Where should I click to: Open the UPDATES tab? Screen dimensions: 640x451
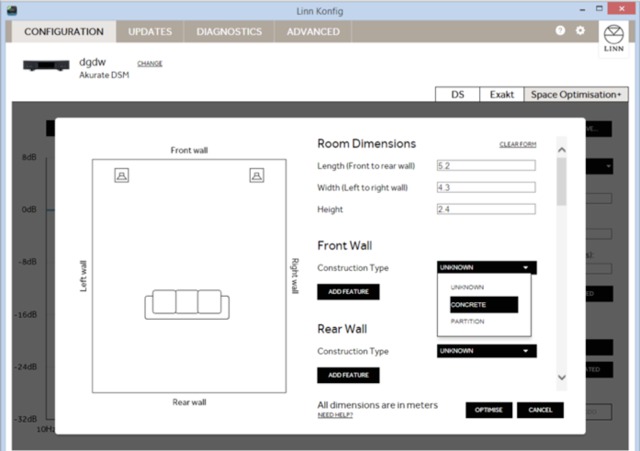point(150,31)
